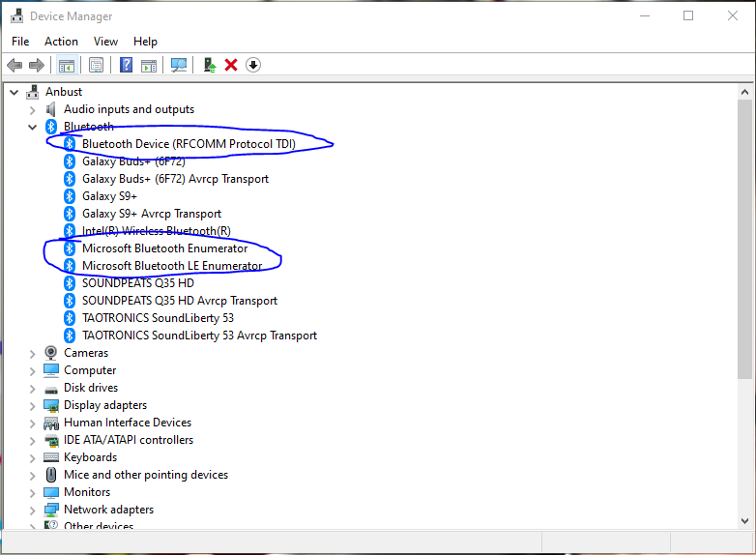Viewport: 756px width, 555px height.
Task: Toggle the show/hide action pane icon
Action: 149,65
